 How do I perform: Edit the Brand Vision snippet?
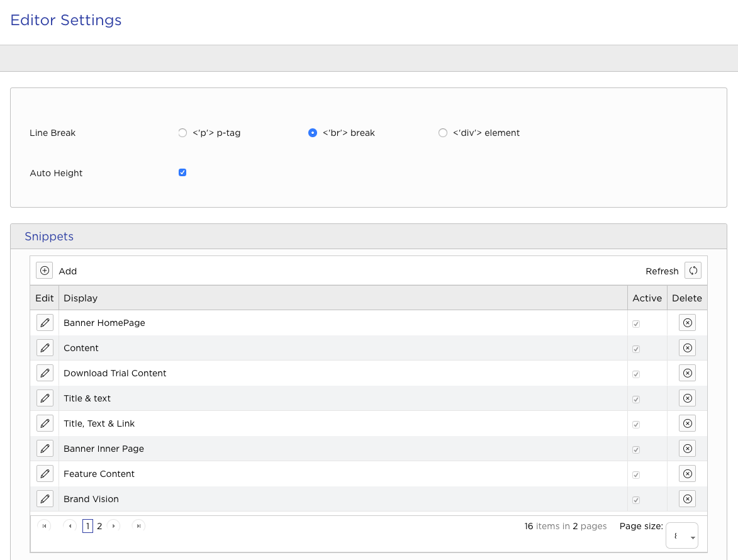45,499
